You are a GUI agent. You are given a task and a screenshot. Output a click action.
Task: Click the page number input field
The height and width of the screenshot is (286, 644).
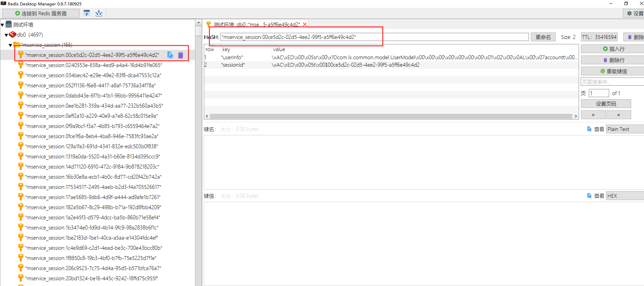pyautogui.click(x=599, y=93)
